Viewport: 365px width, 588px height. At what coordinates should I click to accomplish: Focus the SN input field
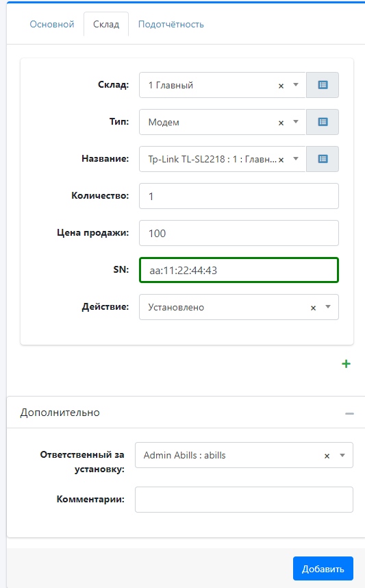(239, 270)
